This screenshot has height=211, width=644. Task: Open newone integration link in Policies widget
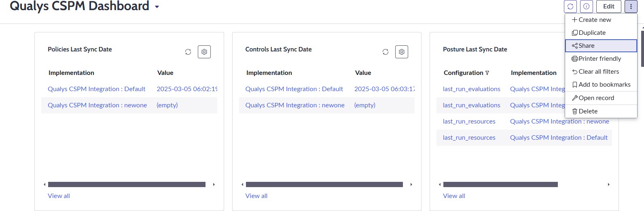[x=97, y=105]
